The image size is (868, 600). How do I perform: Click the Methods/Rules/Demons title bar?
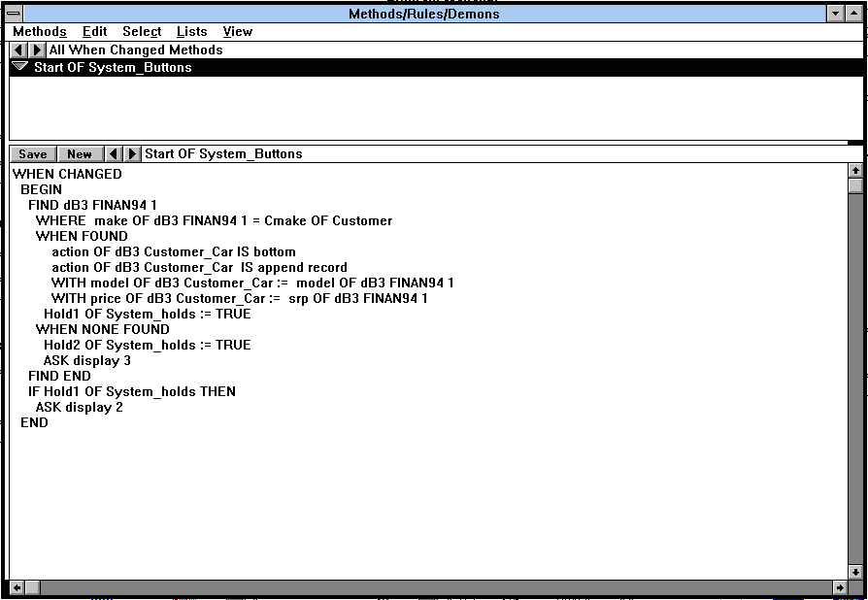point(424,14)
